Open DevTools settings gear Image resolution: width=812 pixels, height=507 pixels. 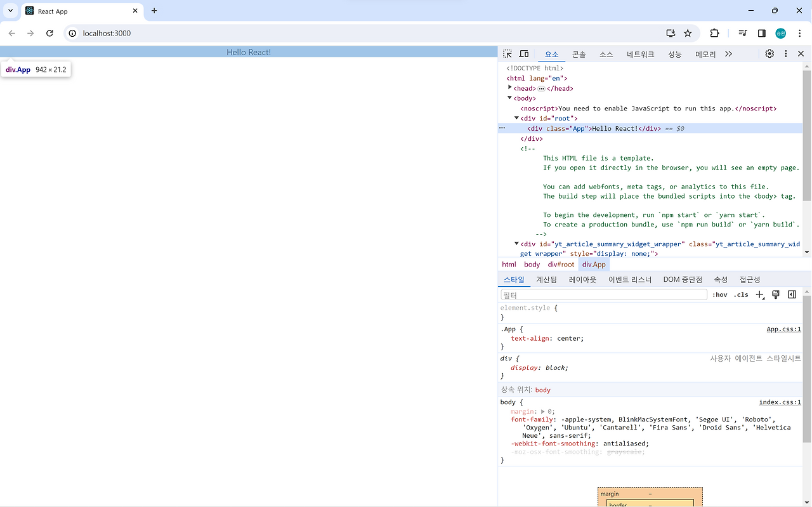[x=769, y=54]
